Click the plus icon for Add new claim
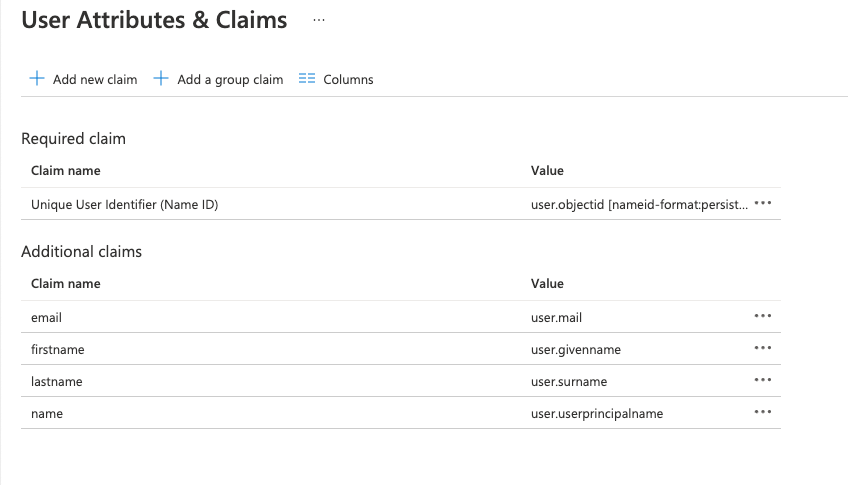The image size is (848, 485). coord(37,79)
